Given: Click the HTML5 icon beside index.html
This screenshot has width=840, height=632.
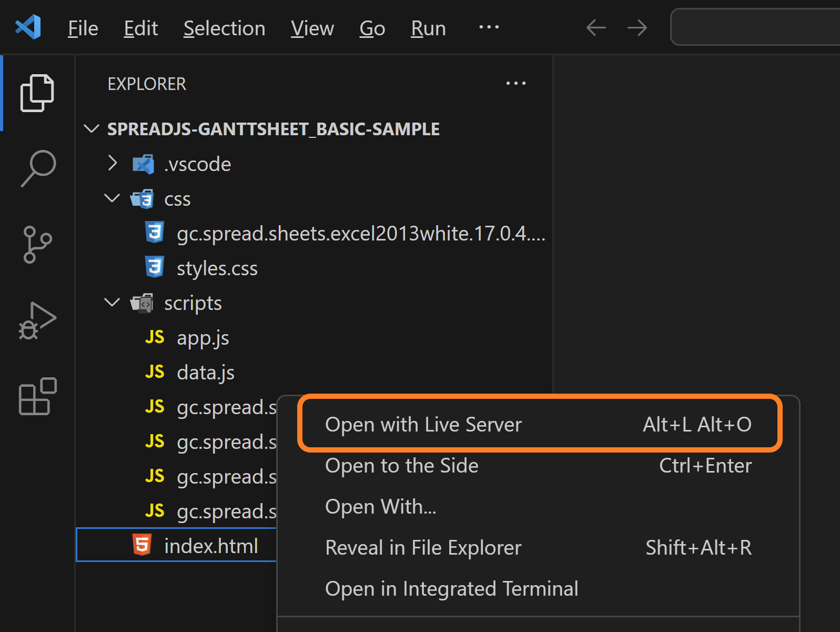Looking at the screenshot, I should click(142, 545).
